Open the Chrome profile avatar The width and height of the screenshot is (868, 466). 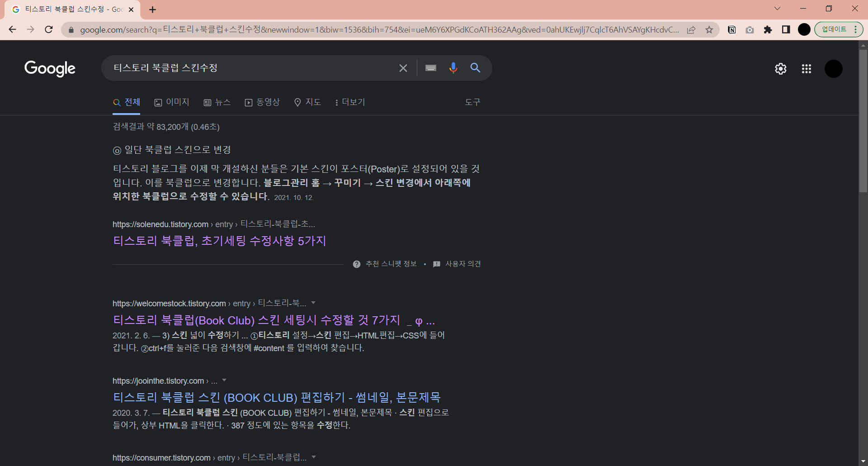click(x=804, y=30)
